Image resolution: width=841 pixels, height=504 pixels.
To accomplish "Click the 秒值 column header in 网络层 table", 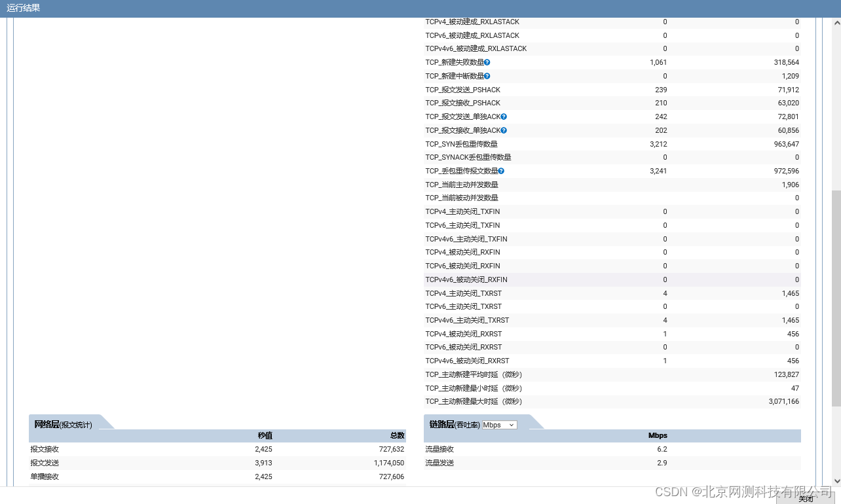I will tap(265, 435).
